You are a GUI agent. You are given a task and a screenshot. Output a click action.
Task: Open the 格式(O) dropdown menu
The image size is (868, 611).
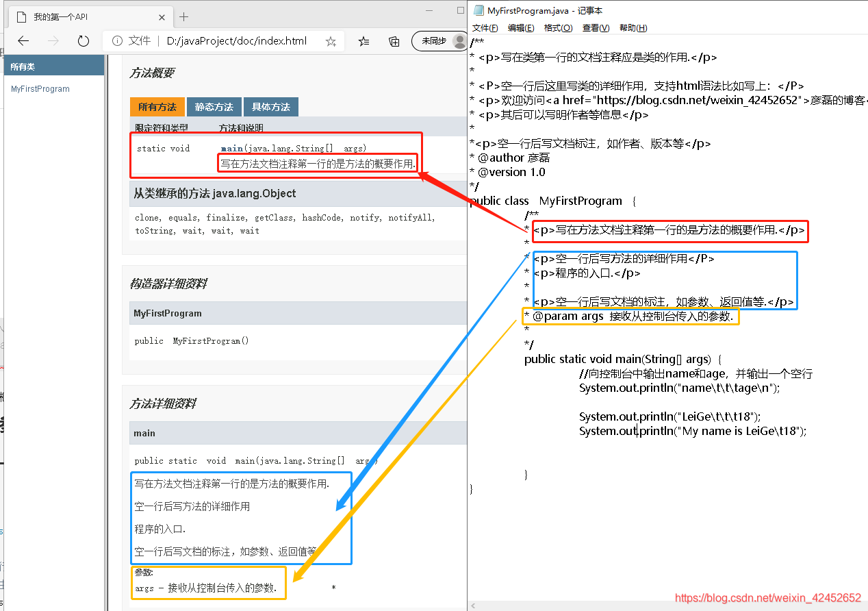tap(558, 27)
